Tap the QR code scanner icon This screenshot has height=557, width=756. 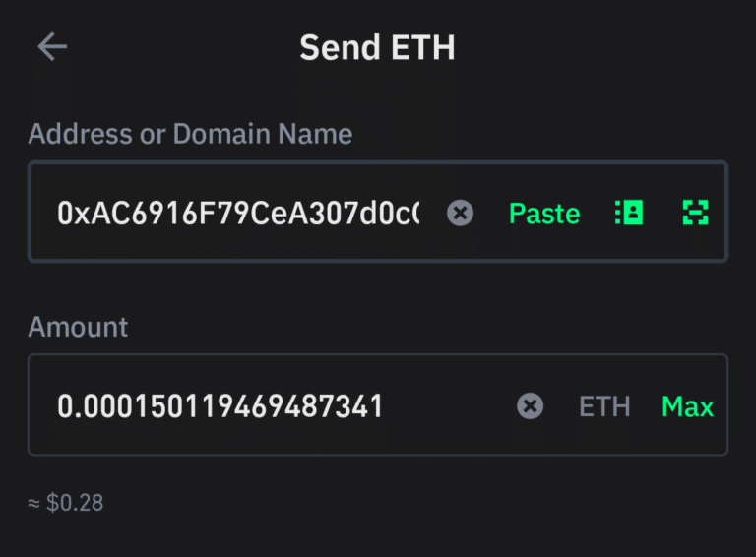(695, 213)
